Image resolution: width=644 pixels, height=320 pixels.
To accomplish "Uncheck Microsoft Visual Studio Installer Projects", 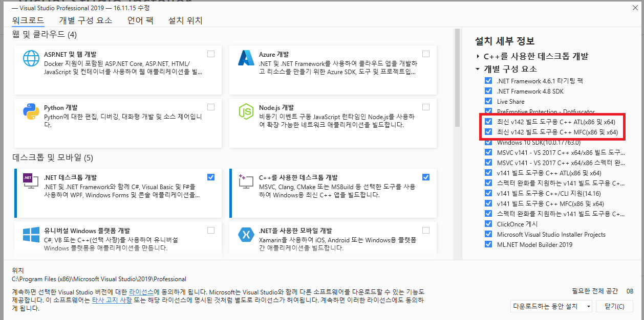I will click(488, 234).
